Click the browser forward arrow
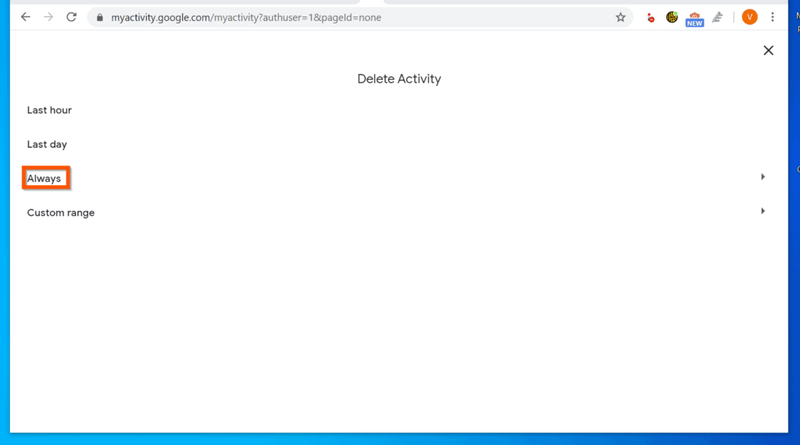 coord(48,17)
